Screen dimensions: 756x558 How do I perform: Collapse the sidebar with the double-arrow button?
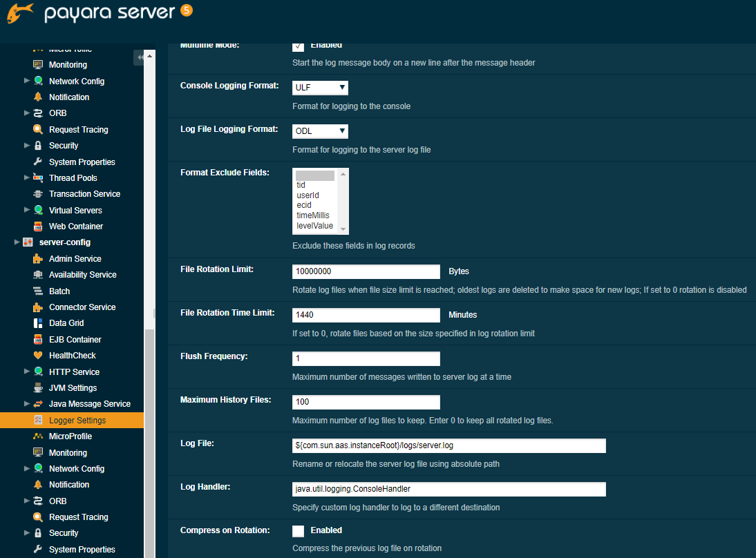pos(140,58)
